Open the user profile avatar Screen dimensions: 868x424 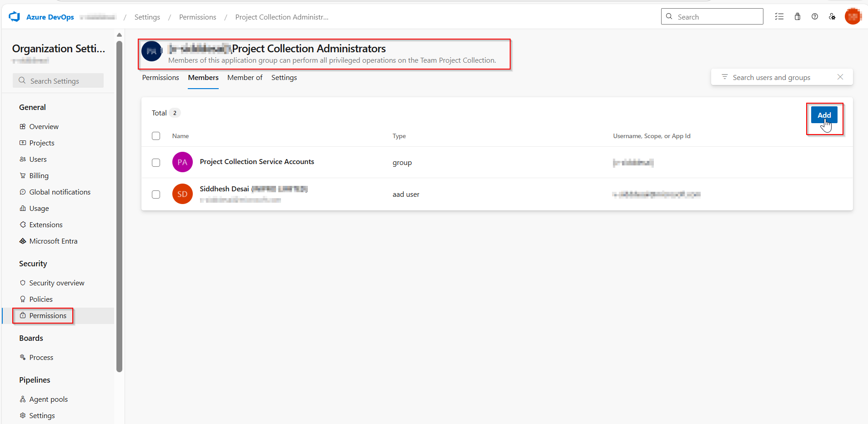[853, 16]
